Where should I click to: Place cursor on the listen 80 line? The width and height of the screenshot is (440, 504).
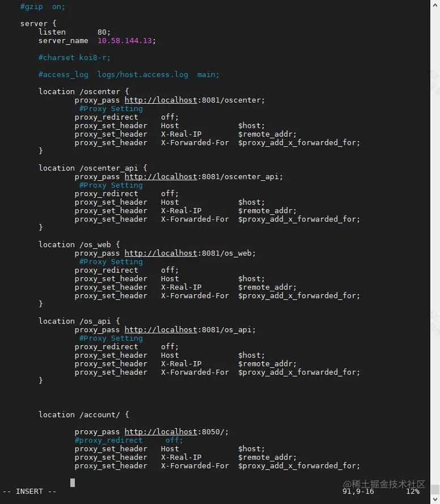pos(74,32)
